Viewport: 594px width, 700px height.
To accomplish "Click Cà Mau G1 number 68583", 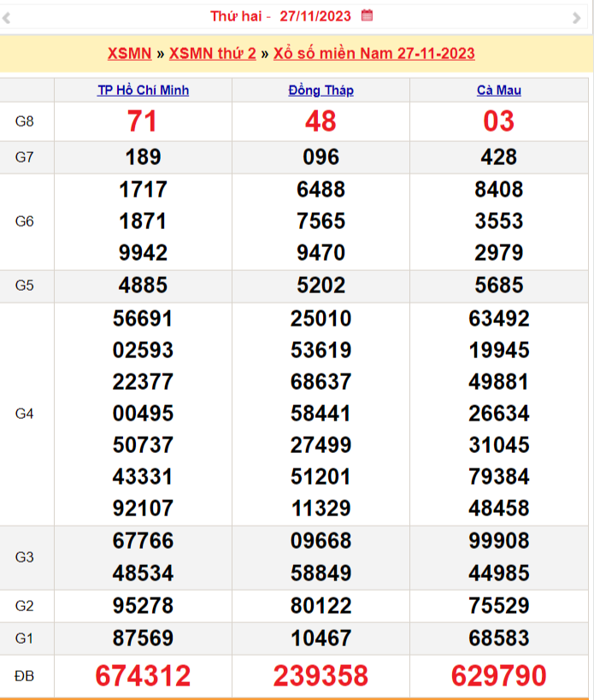I will point(498,638).
